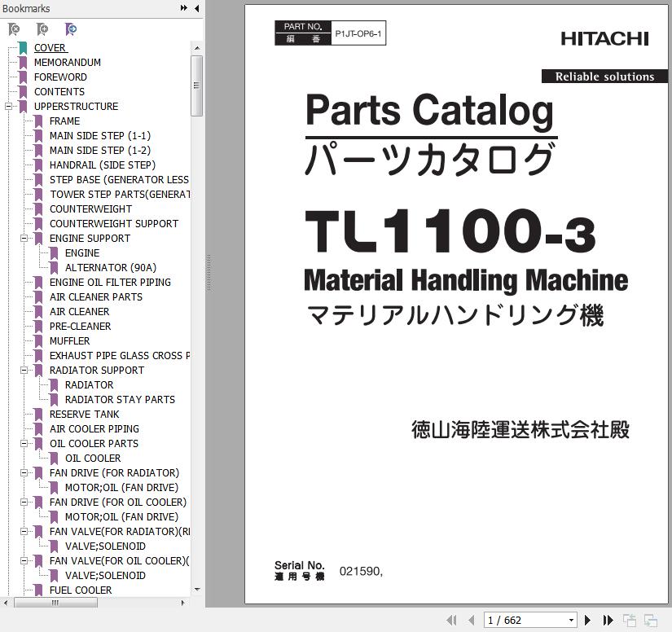This screenshot has height=632, width=672.
Task: Click the add new bookmark icon
Action: click(x=42, y=29)
